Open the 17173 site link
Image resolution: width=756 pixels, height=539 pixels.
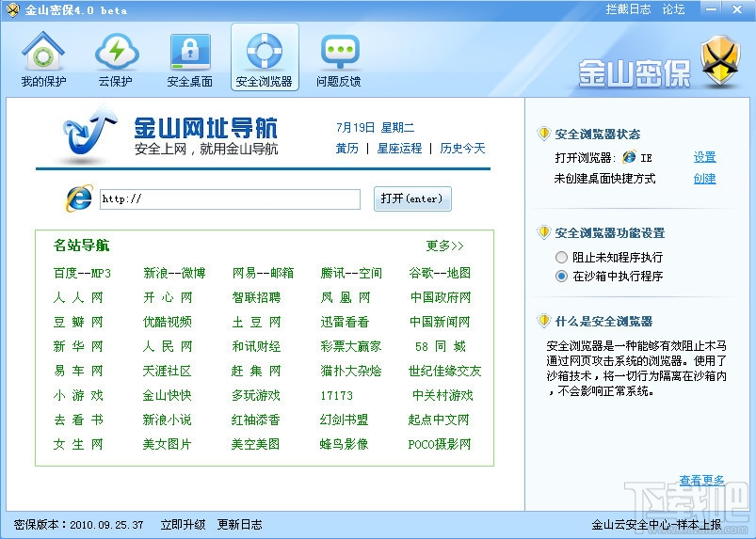click(x=336, y=395)
